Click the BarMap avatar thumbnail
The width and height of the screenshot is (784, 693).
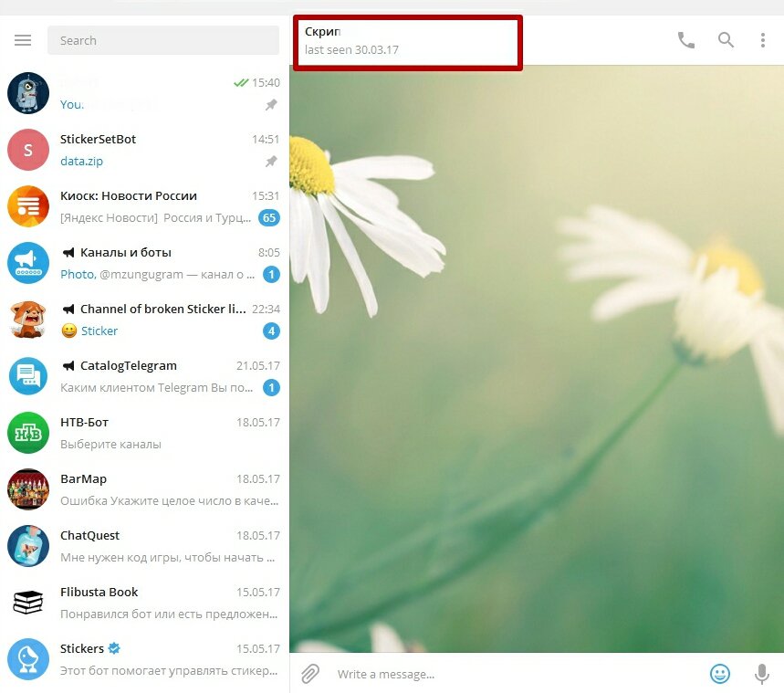pos(28,489)
